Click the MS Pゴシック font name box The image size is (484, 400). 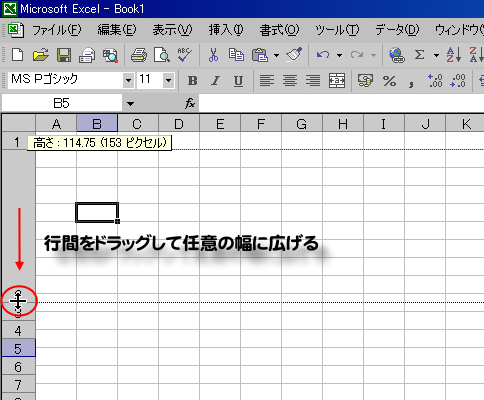pyautogui.click(x=65, y=80)
